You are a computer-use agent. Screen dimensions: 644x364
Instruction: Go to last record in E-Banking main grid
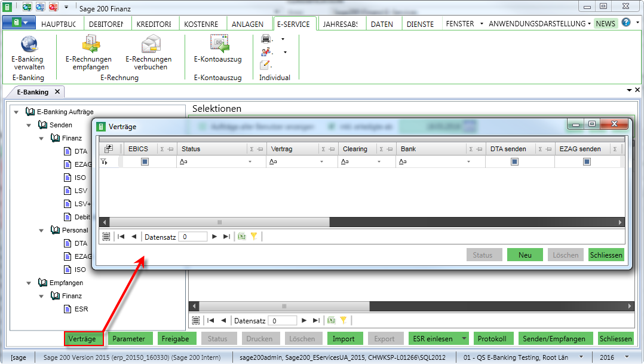pyautogui.click(x=316, y=320)
